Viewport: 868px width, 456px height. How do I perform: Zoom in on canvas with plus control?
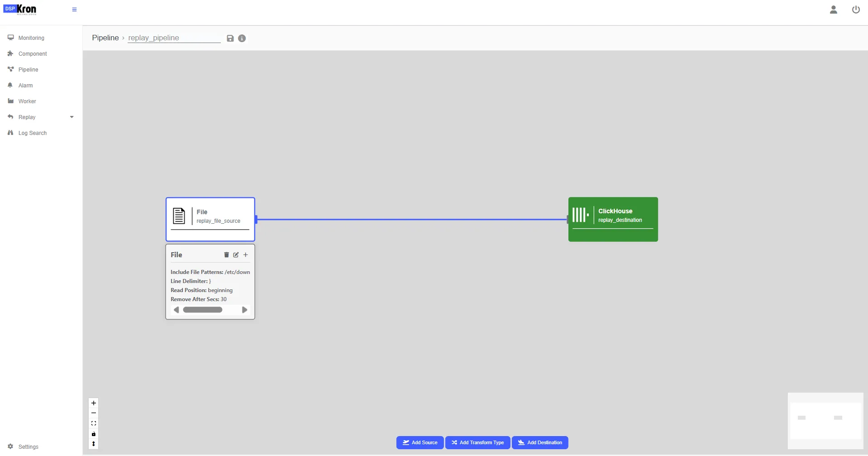94,403
